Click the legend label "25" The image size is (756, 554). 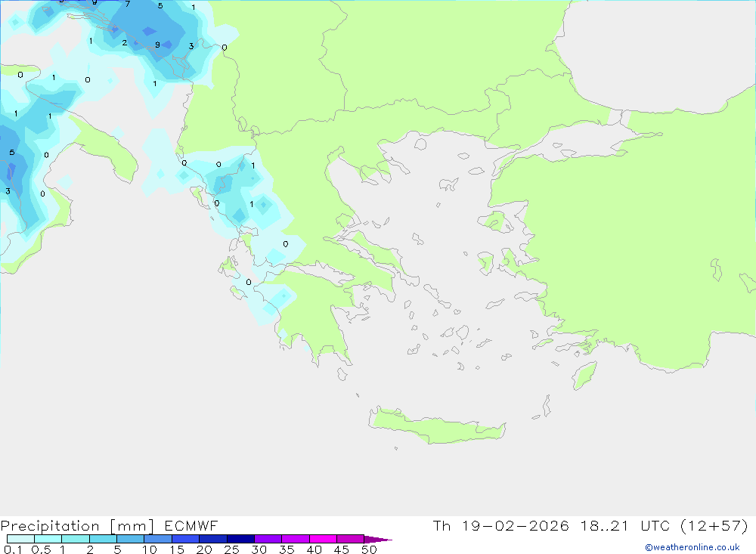[x=231, y=549]
